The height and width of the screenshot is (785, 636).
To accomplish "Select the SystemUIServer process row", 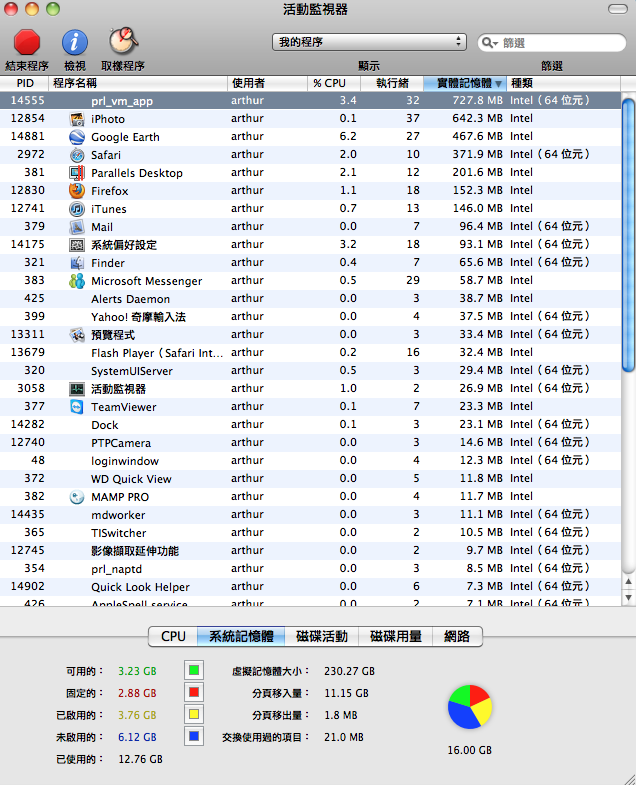I will tap(310, 371).
